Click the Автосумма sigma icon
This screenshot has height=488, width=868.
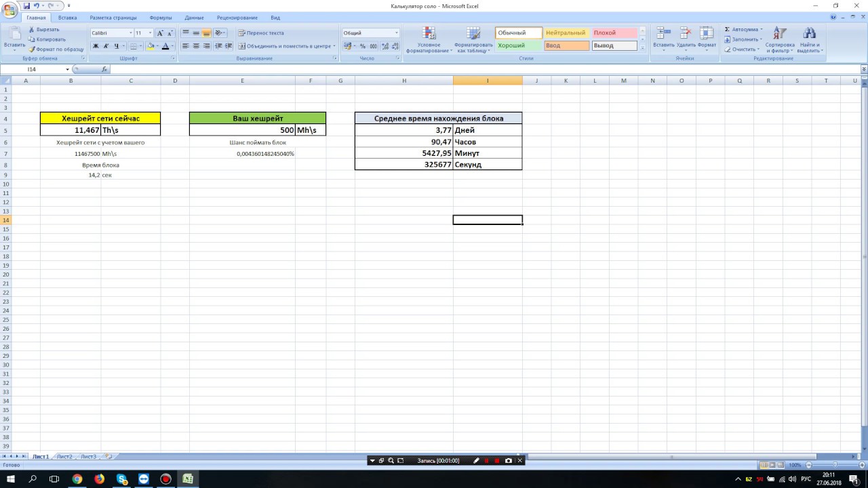point(728,30)
